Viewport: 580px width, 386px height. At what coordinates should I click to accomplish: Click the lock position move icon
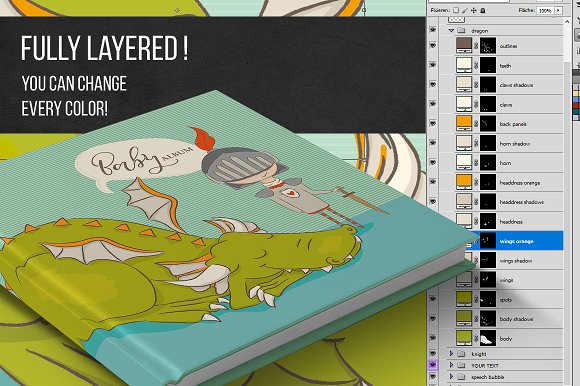point(474,10)
